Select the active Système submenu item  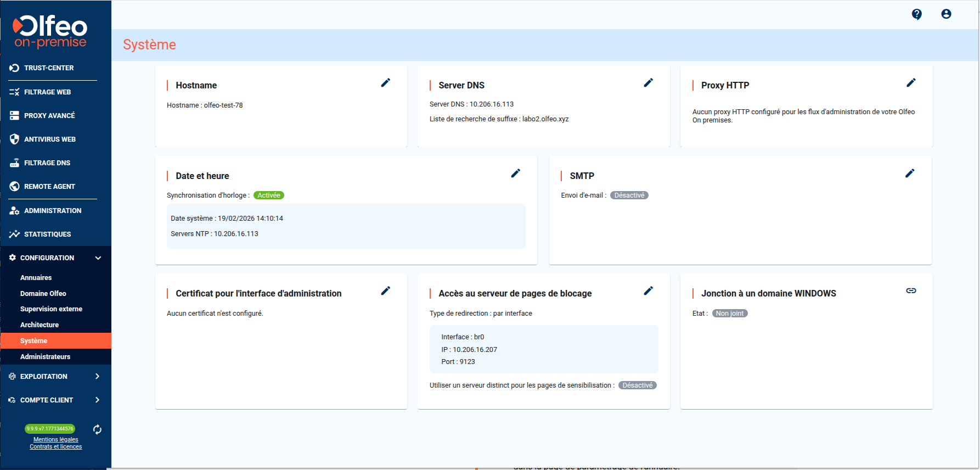pos(55,341)
